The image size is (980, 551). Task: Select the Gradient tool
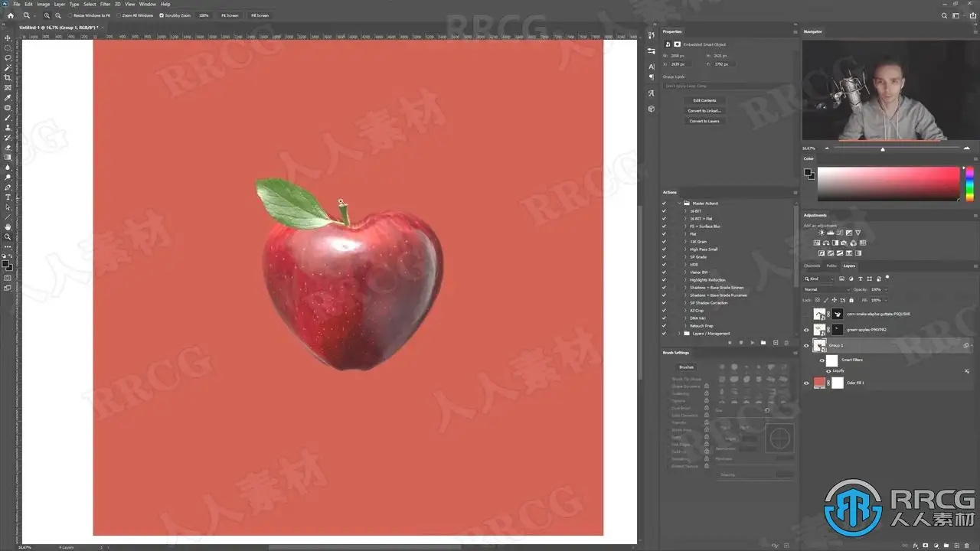point(8,157)
